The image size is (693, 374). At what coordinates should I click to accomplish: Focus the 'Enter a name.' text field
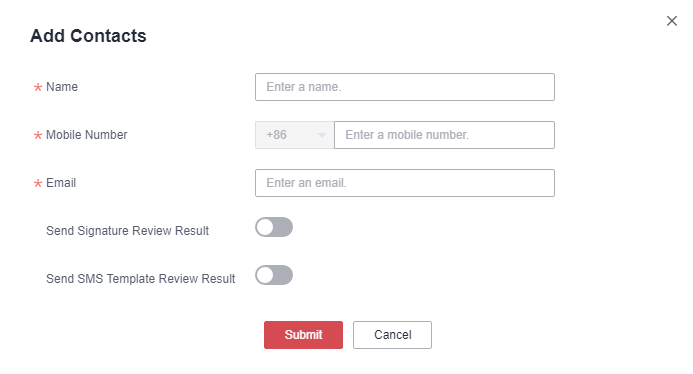pos(404,87)
